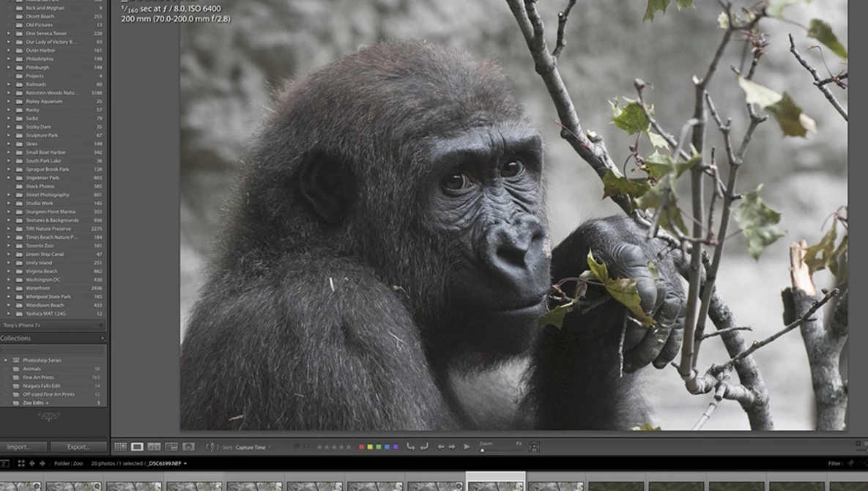Set first rating star
Image resolution: width=868 pixels, height=491 pixels.
click(x=319, y=447)
